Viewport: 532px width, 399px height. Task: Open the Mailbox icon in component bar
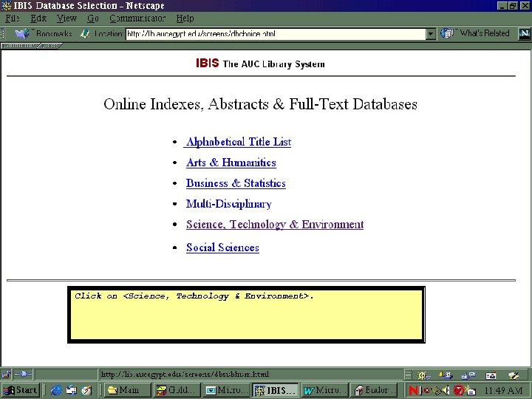coord(446,375)
